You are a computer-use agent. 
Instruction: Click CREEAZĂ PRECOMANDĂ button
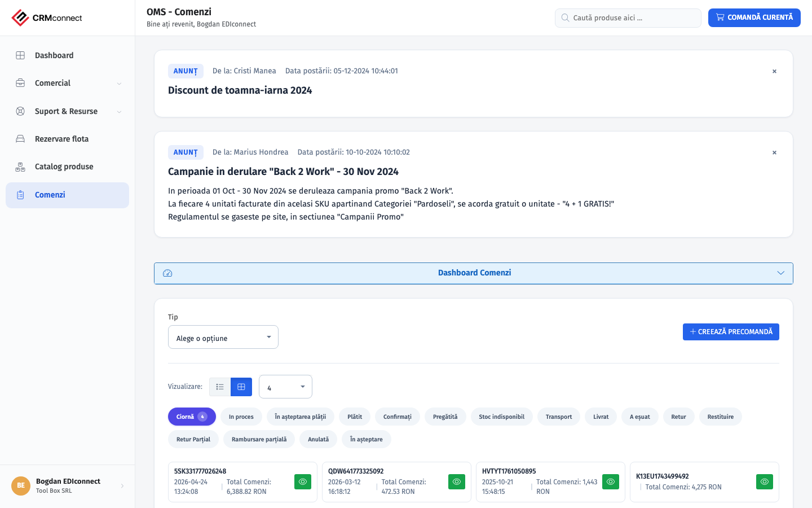coord(731,332)
